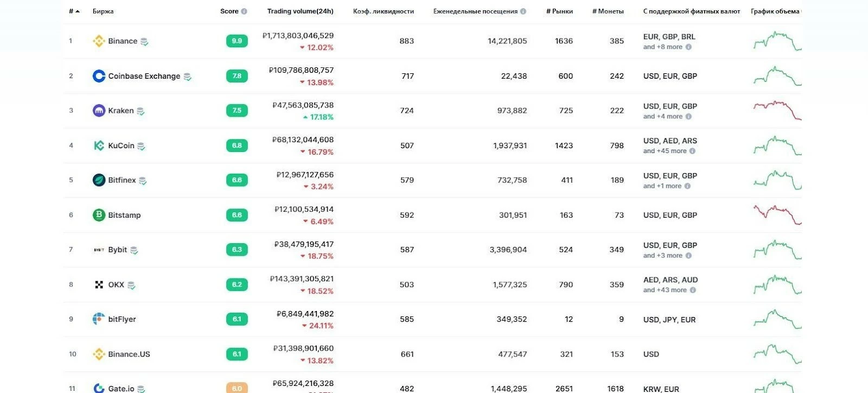This screenshot has height=393, width=868.
Task: Click the bitFlyer exchange name
Action: (122, 319)
